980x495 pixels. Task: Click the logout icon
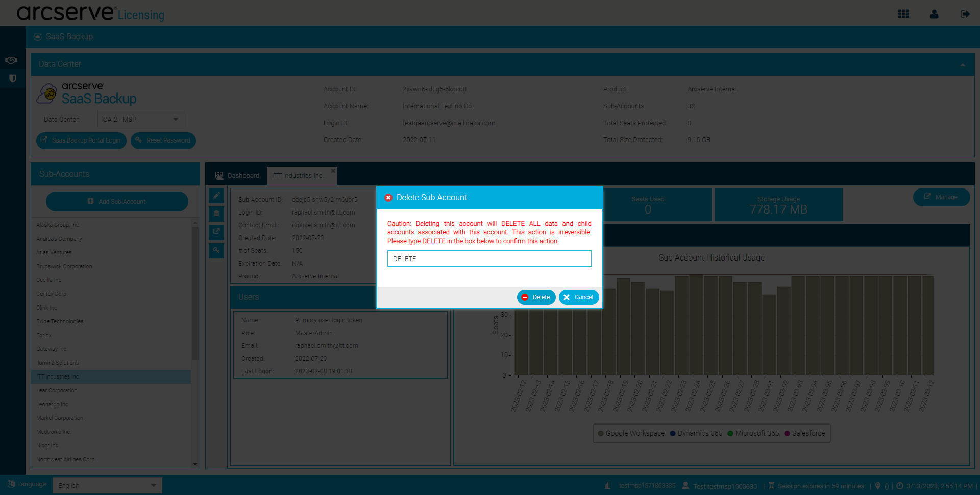(x=965, y=14)
